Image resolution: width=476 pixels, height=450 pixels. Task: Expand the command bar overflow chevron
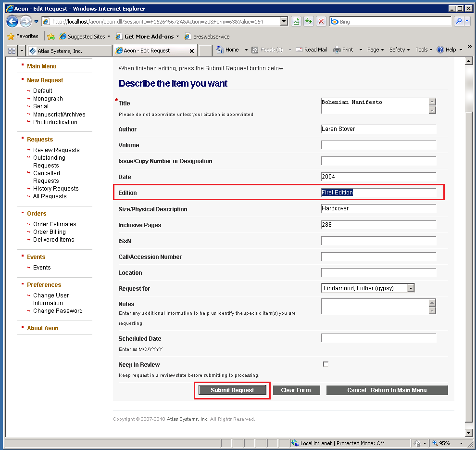click(469, 47)
